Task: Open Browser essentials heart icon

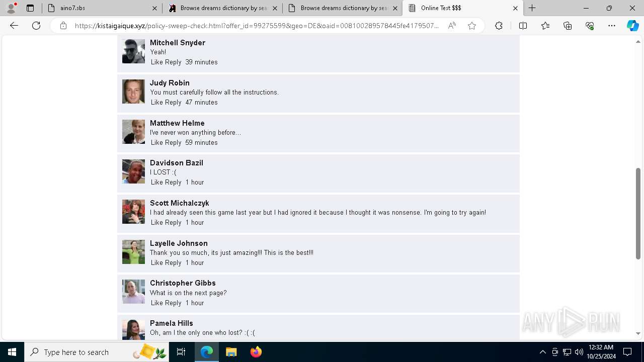Action: coord(590,26)
